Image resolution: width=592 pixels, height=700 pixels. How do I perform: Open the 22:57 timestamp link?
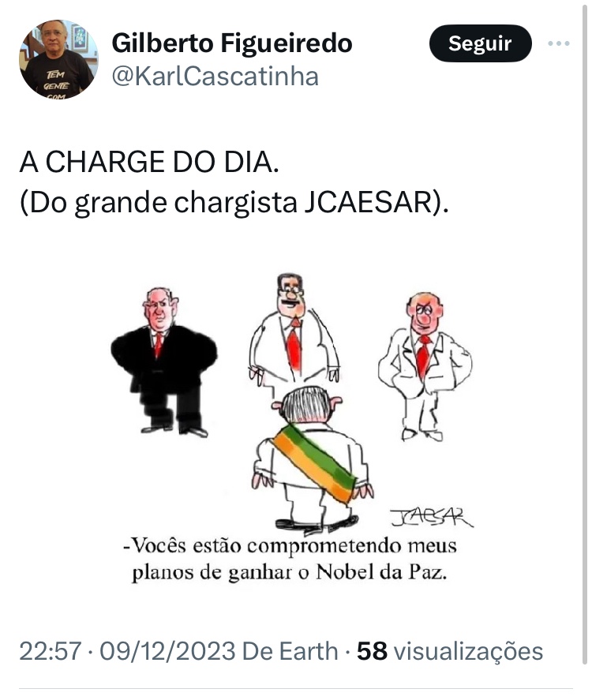pyautogui.click(x=51, y=651)
